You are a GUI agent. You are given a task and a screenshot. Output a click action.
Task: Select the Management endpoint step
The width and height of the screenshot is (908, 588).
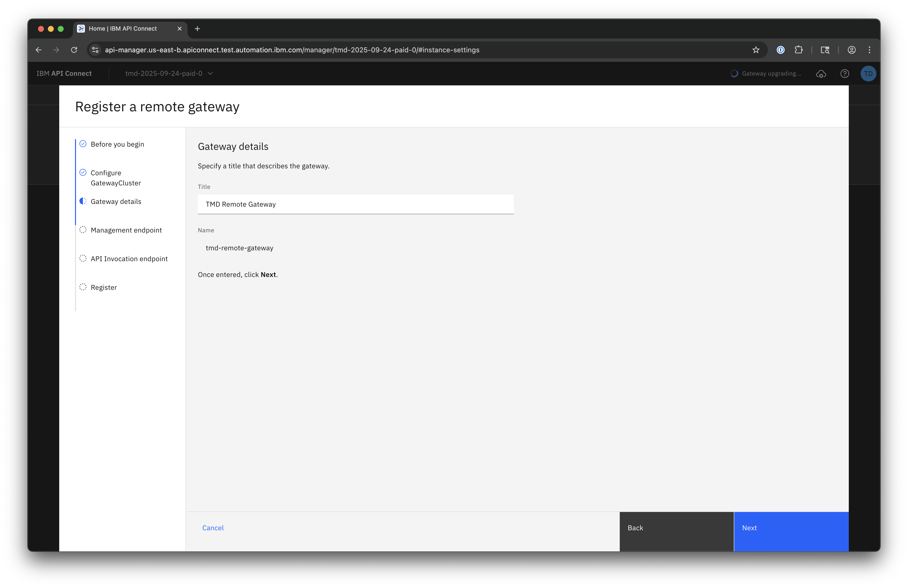click(x=126, y=230)
